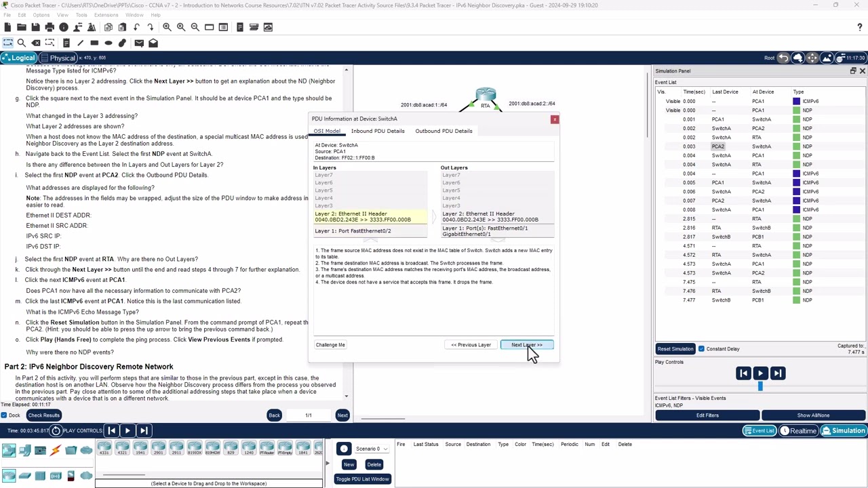Choose the Select tool icon
Viewport: 868px width, 488px height.
point(8,43)
